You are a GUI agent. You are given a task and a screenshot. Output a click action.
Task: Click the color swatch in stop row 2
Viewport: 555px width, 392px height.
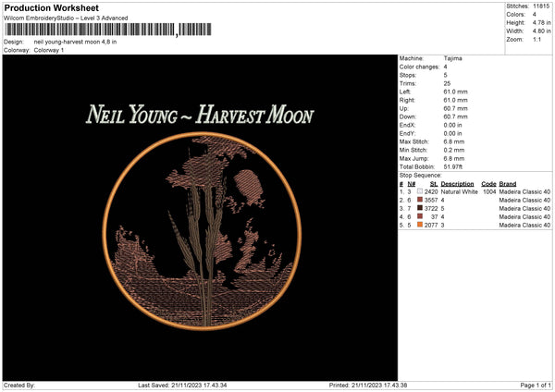pyautogui.click(x=420, y=200)
